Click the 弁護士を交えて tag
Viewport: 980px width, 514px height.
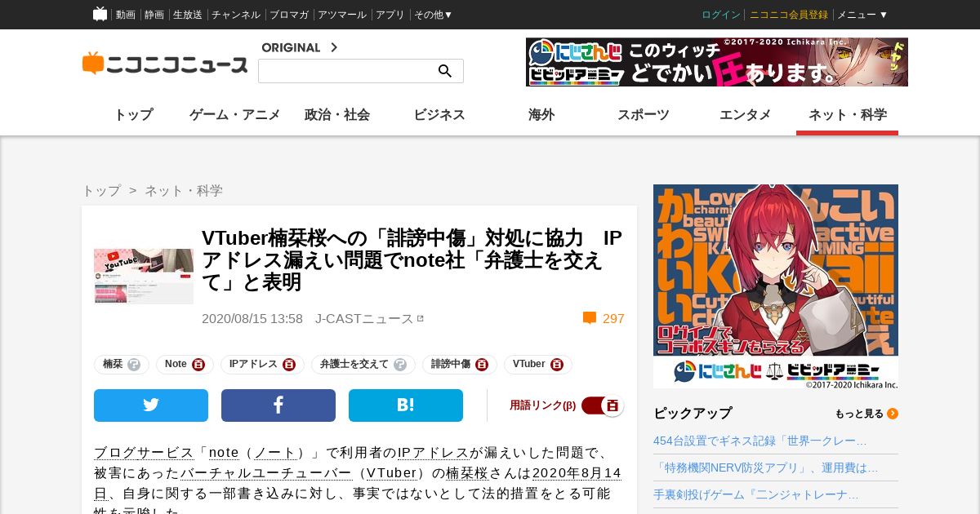pos(354,365)
